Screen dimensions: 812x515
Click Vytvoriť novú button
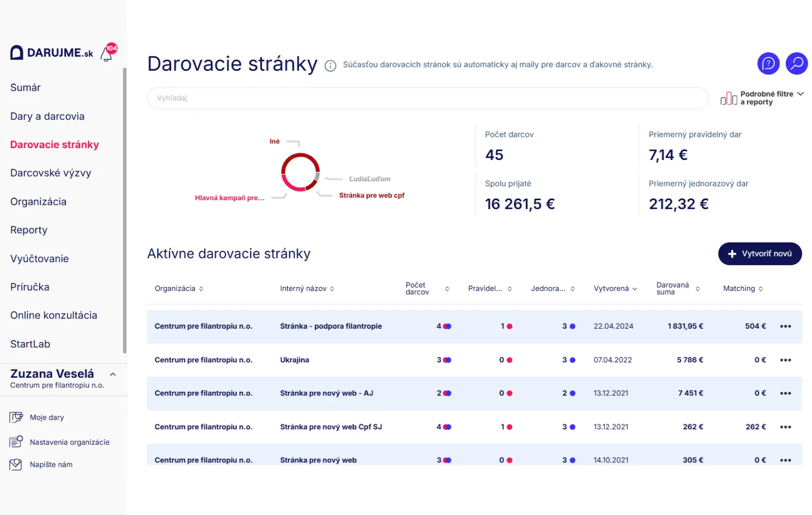pyautogui.click(x=760, y=253)
